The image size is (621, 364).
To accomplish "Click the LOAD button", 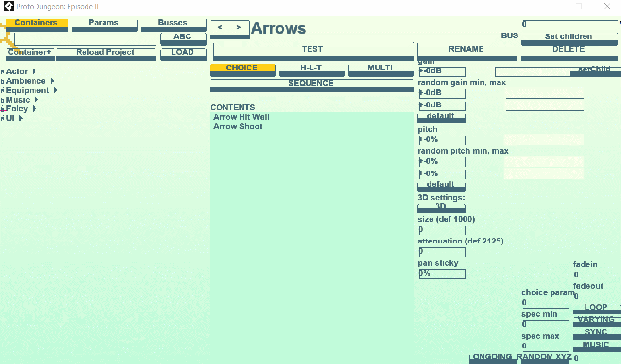I will point(183,54).
